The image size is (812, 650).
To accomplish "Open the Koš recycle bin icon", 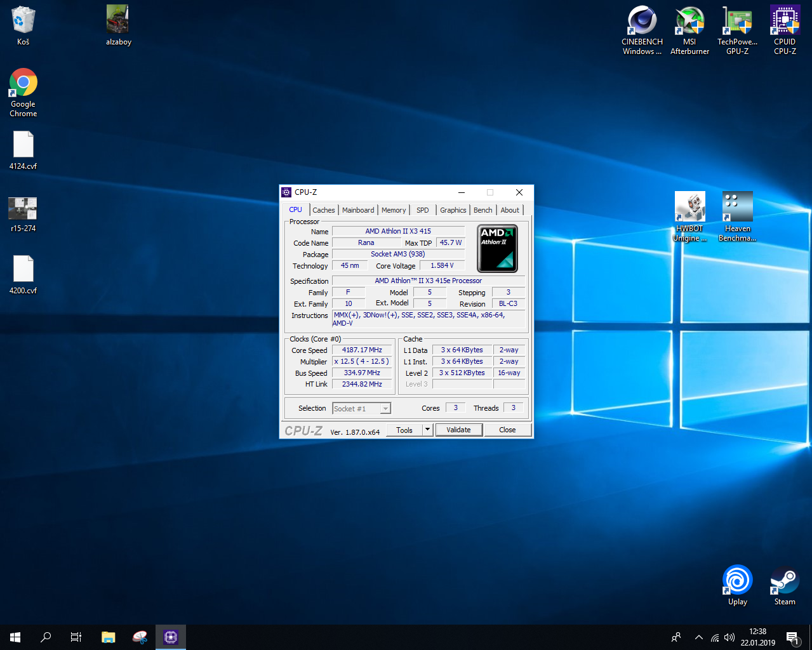I will [23, 25].
